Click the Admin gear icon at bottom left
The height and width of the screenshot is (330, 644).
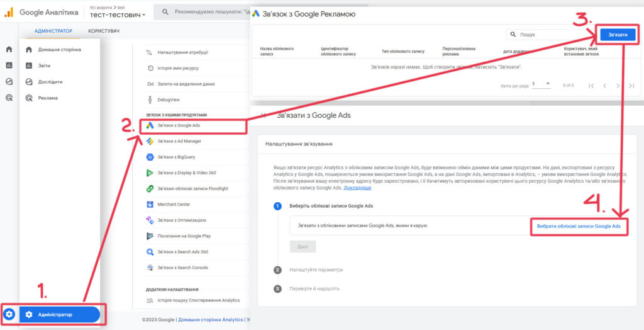[9, 314]
